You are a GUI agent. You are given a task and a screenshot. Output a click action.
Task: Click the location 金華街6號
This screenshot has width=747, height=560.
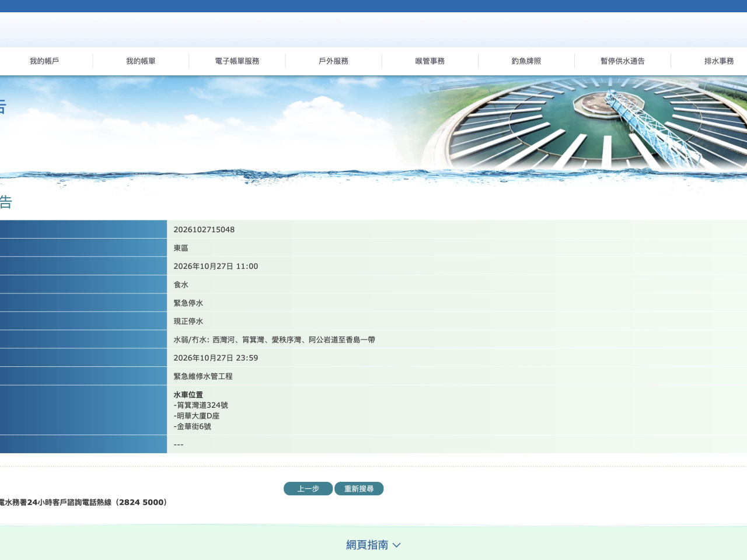tap(194, 426)
